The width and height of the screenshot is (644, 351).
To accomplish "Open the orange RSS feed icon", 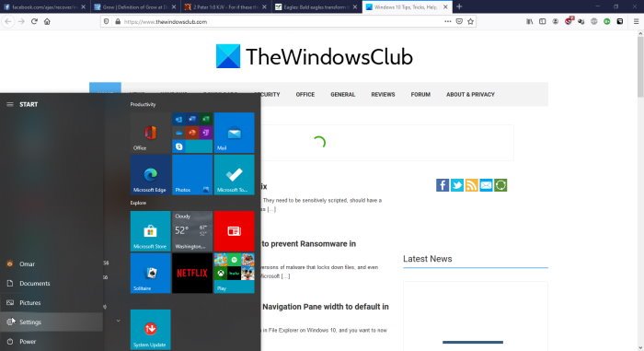I will click(471, 185).
